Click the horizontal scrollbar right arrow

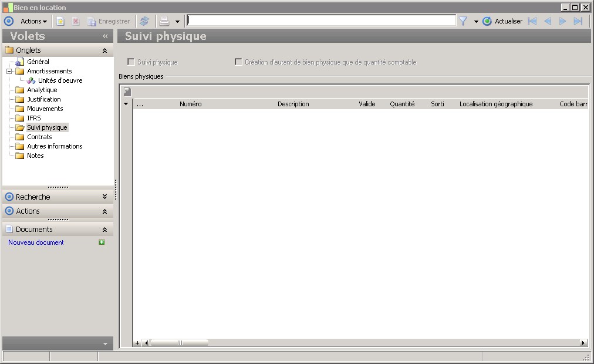click(x=583, y=343)
